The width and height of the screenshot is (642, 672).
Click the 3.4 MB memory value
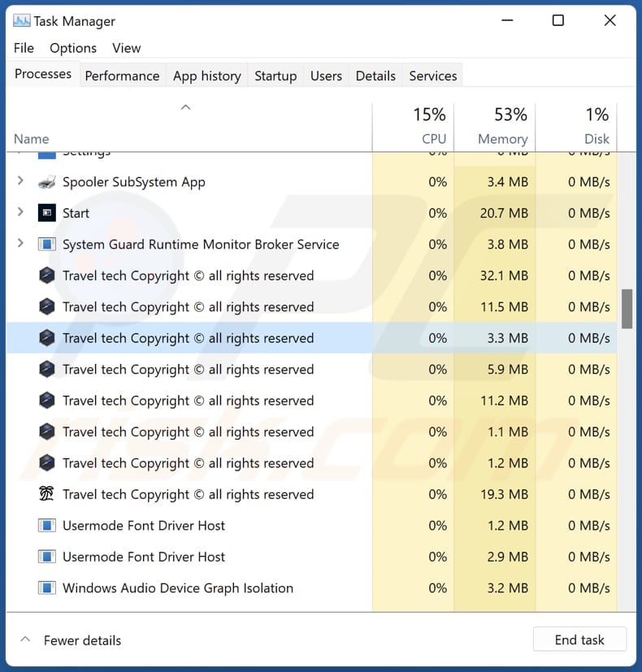507,182
